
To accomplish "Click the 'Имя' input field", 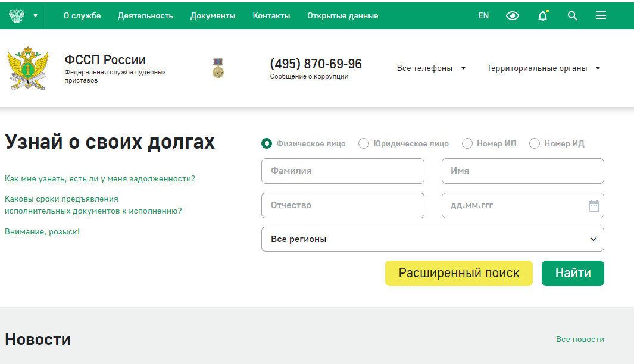I will pyautogui.click(x=523, y=171).
